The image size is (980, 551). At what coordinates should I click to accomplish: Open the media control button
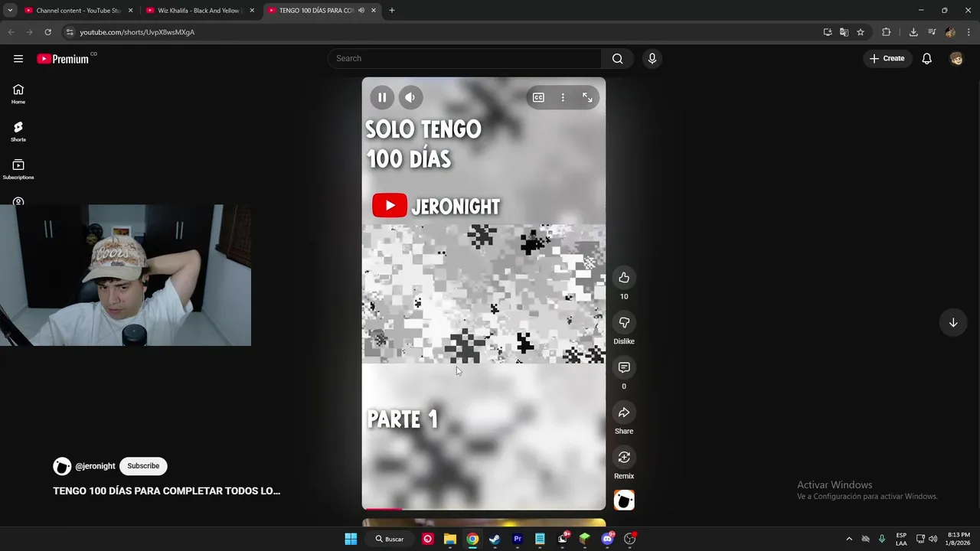[932, 32]
